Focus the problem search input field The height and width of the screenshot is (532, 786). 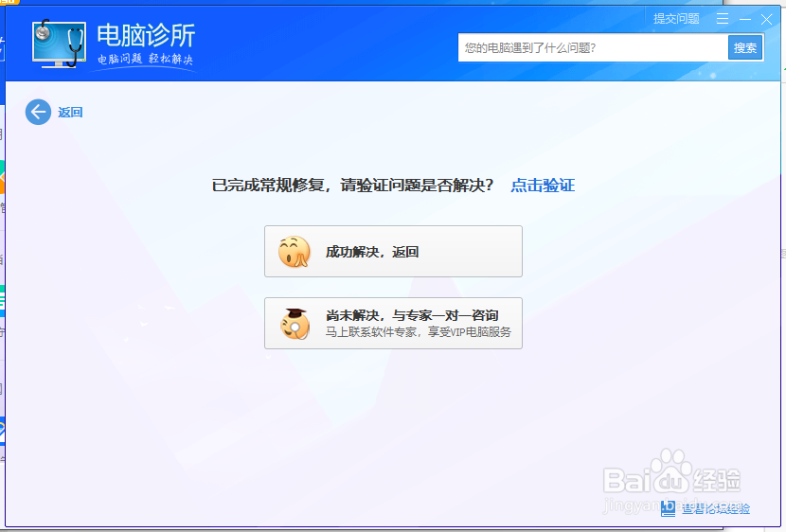pyautogui.click(x=593, y=48)
